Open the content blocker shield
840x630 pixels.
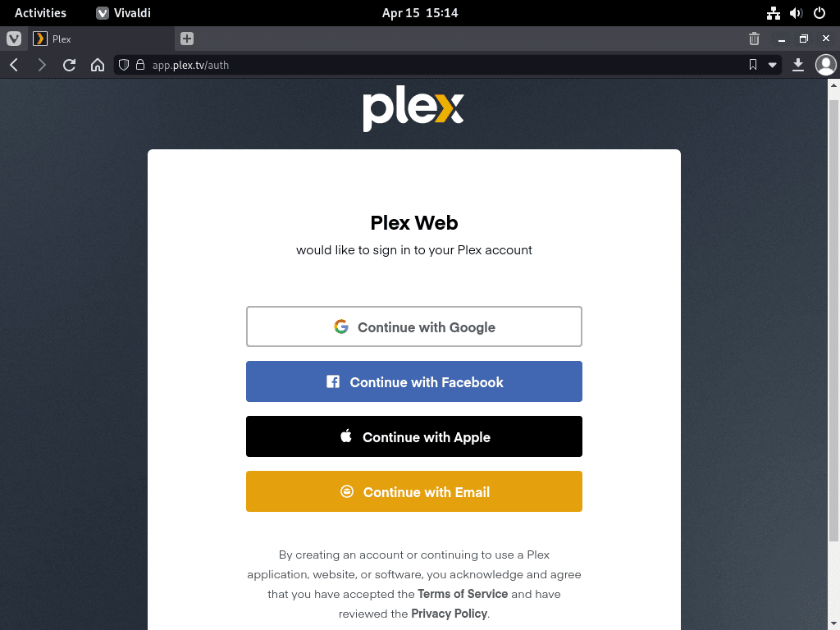point(124,65)
